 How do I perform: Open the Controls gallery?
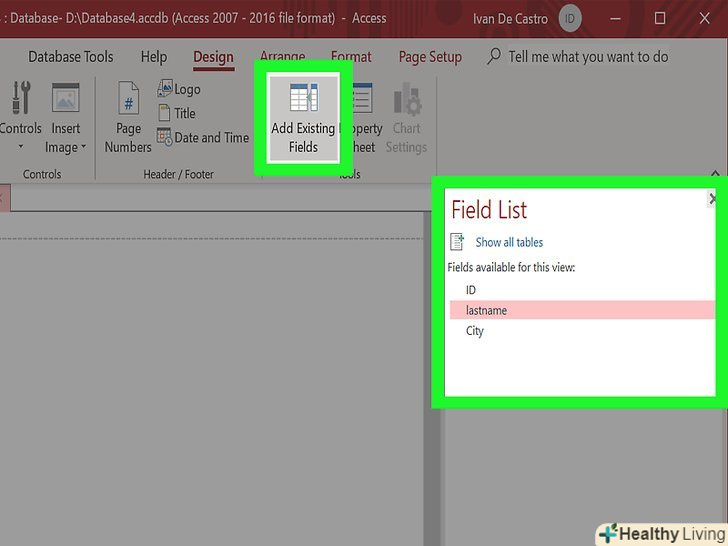(x=20, y=116)
